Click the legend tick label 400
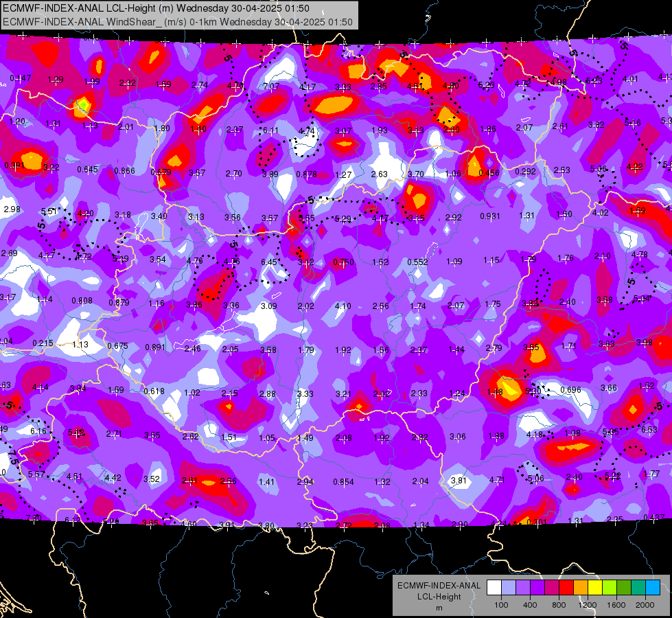Screen dimensions: 672x618 (530, 605)
